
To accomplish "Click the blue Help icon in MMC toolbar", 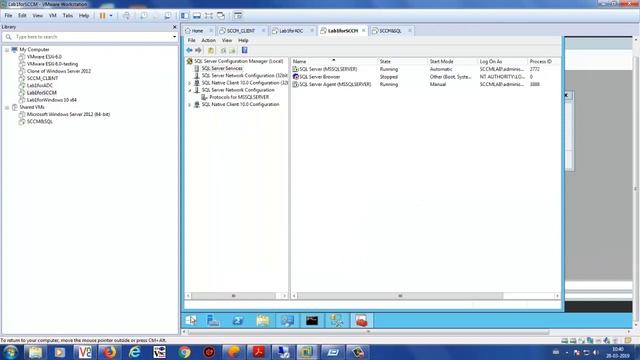I will point(244,50).
